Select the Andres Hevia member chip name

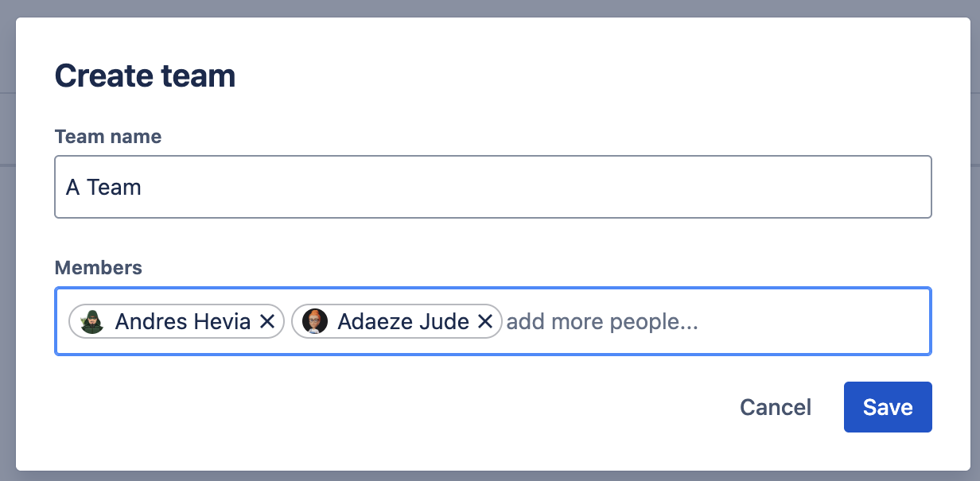click(182, 321)
